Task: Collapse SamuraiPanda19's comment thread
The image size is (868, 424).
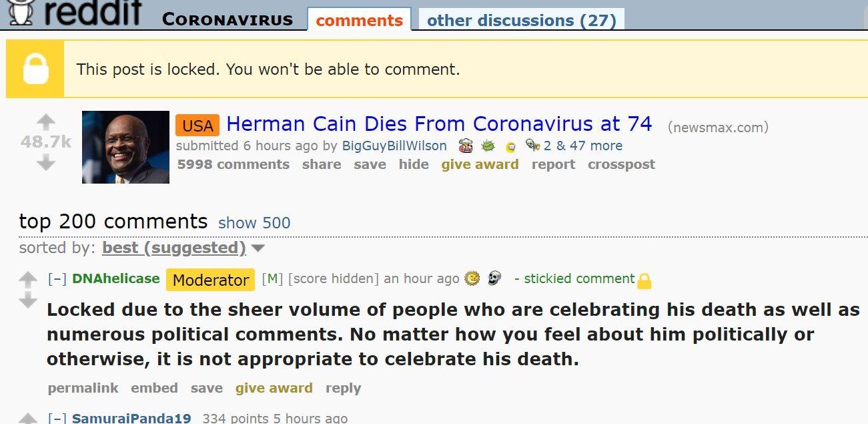Action: (57, 419)
